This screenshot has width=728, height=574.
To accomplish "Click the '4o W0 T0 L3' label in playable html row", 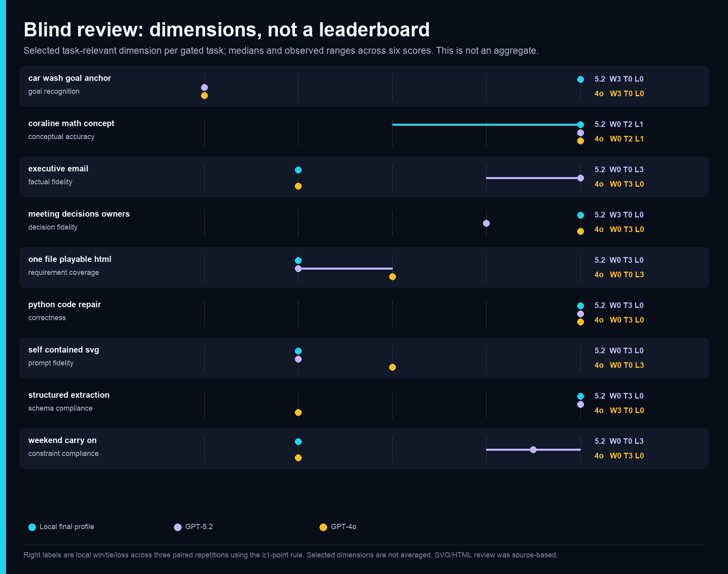I will point(619,274).
